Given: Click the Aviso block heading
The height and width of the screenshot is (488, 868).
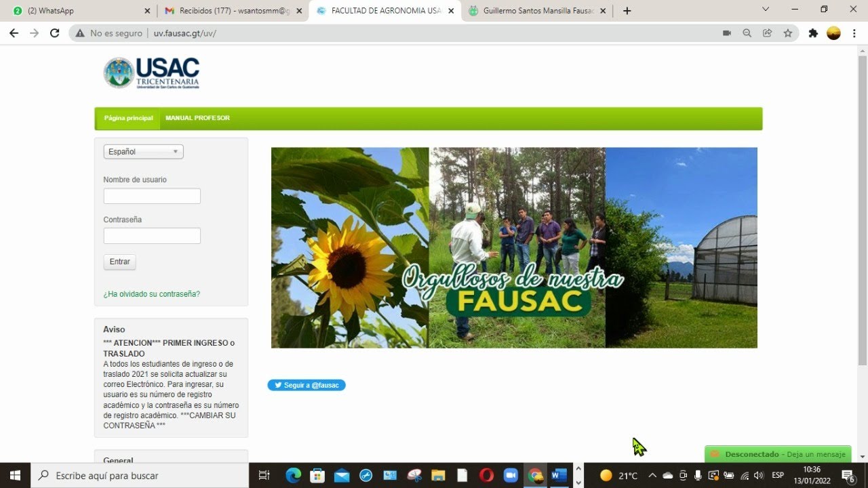Looking at the screenshot, I should (x=114, y=329).
